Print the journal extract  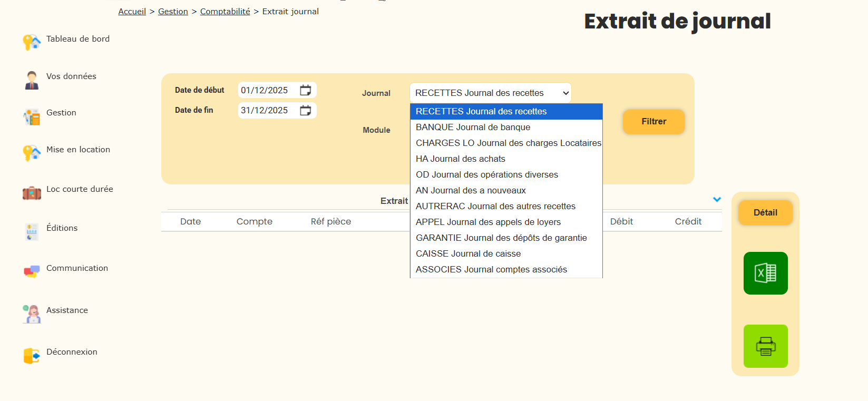(765, 346)
